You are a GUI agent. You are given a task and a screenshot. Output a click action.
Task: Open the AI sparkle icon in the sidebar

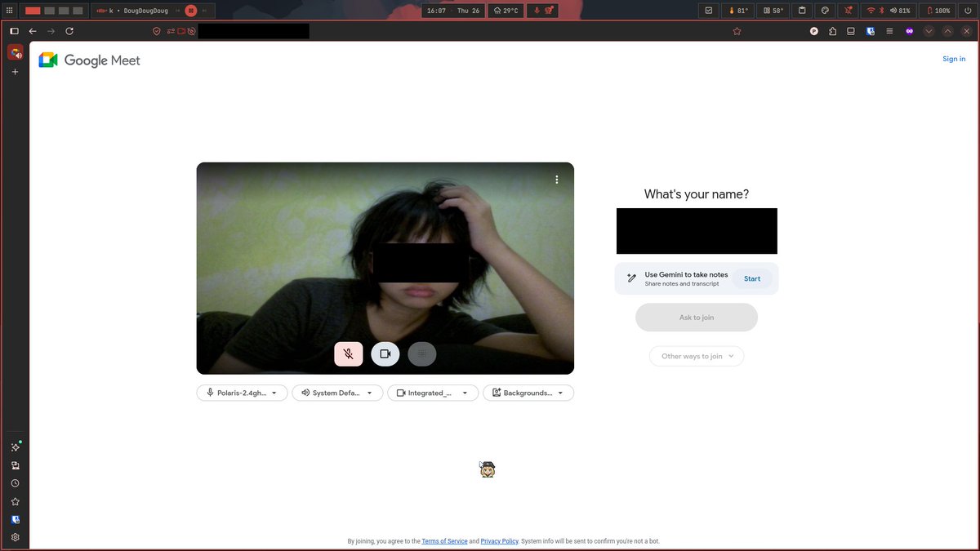tap(15, 447)
